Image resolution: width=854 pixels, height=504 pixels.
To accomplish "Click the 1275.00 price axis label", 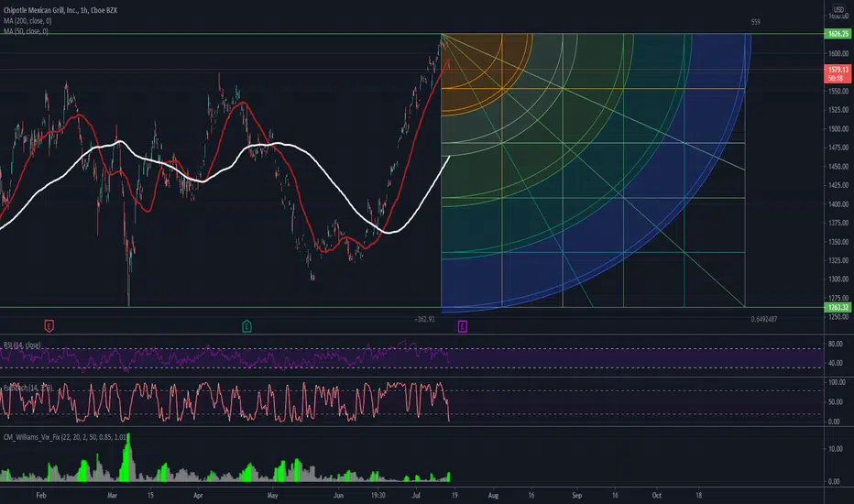I will [838, 298].
